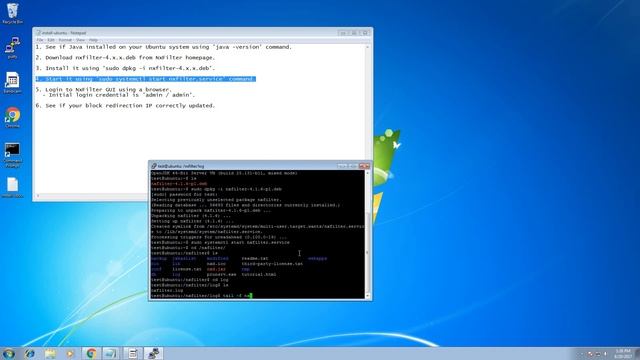This screenshot has height=360, width=640.
Task: Click the 'Initial login credential' line
Action: (118, 95)
